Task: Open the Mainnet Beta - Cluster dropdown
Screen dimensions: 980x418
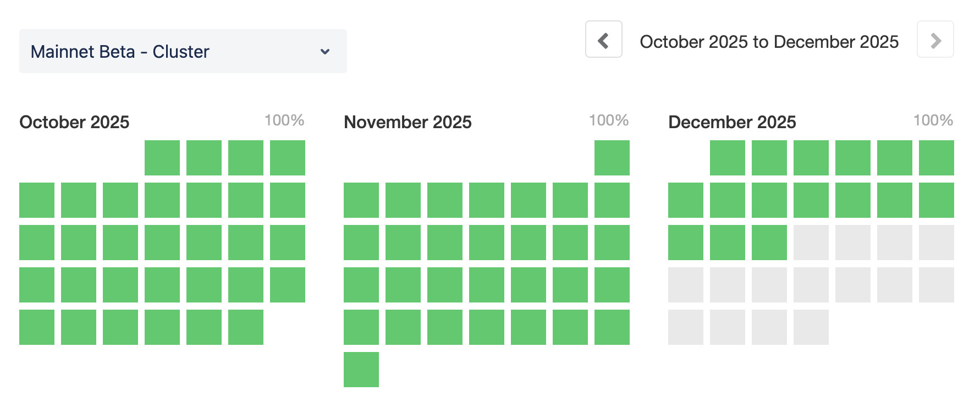Action: click(183, 51)
